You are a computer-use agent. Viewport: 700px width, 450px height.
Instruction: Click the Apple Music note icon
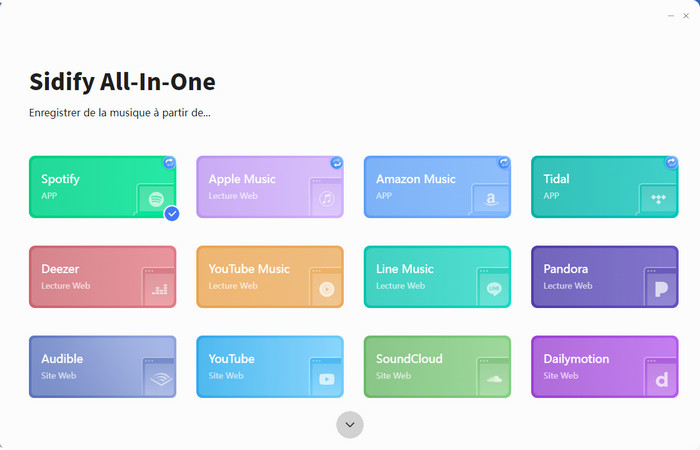tap(326, 199)
